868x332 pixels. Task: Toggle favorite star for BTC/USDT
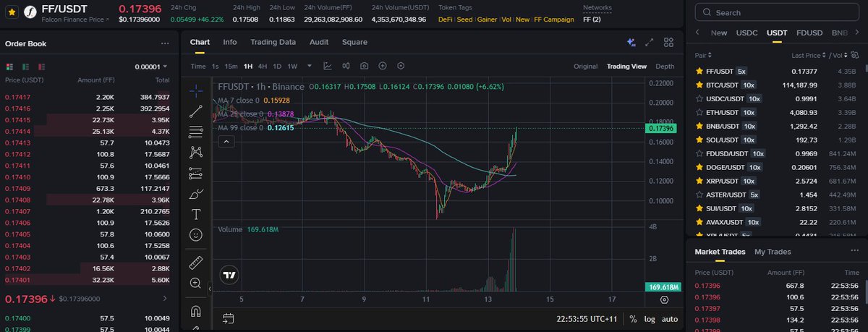(x=699, y=85)
